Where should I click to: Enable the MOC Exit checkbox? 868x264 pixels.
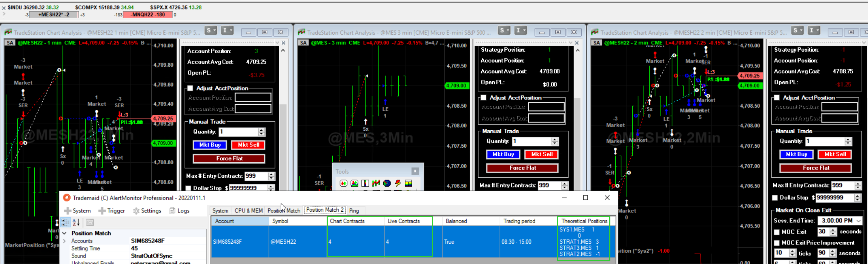[777, 232]
